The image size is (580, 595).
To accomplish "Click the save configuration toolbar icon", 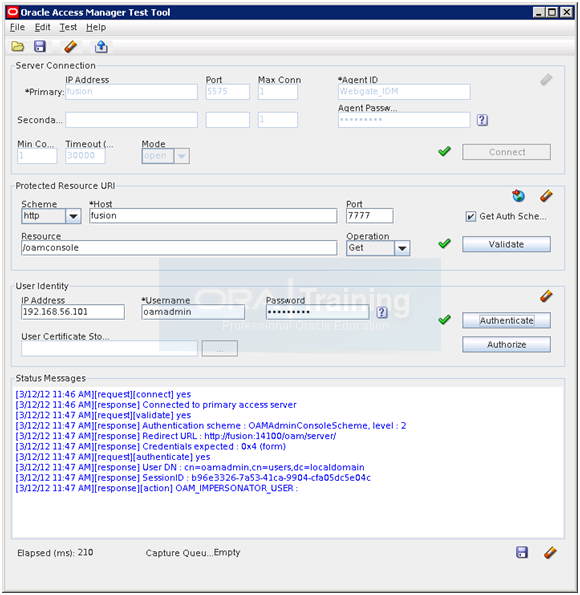I will click(40, 47).
